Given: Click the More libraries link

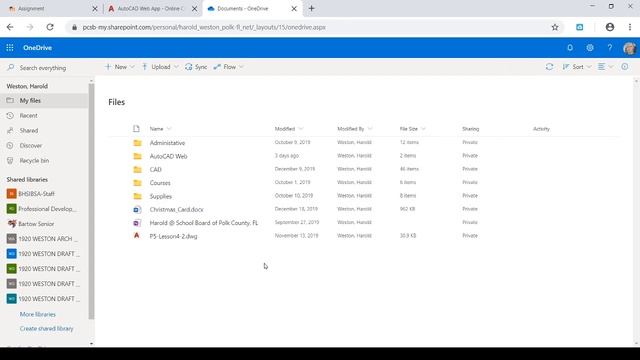Looking at the screenshot, I should coord(38,314).
